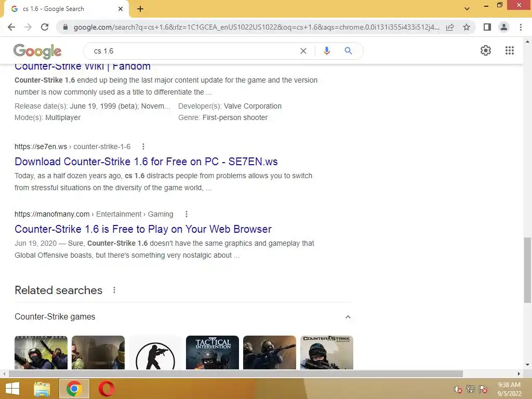Click the horizontal scrollbar right arrow
This screenshot has height=399, width=532.
pyautogui.click(x=519, y=374)
